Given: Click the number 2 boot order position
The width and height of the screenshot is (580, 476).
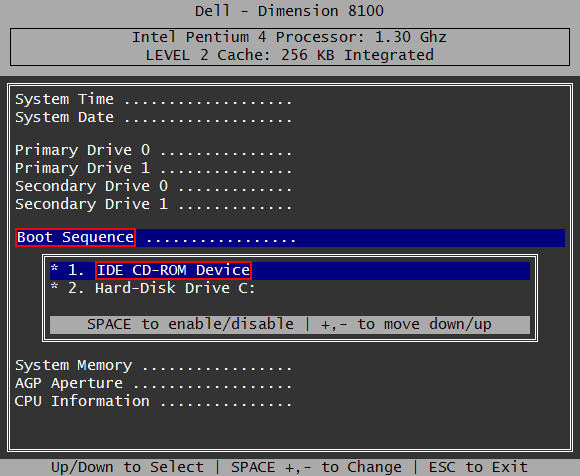Looking at the screenshot, I should pos(76,288).
